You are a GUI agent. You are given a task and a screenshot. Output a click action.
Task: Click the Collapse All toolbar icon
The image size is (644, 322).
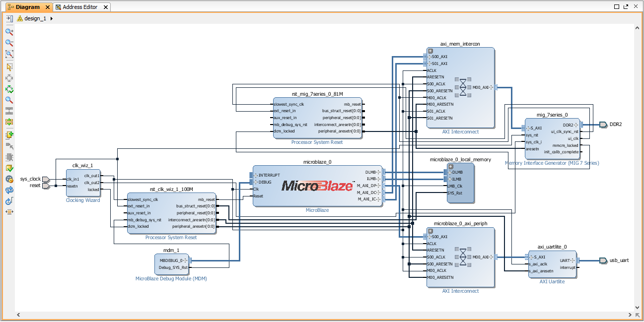pos(9,111)
